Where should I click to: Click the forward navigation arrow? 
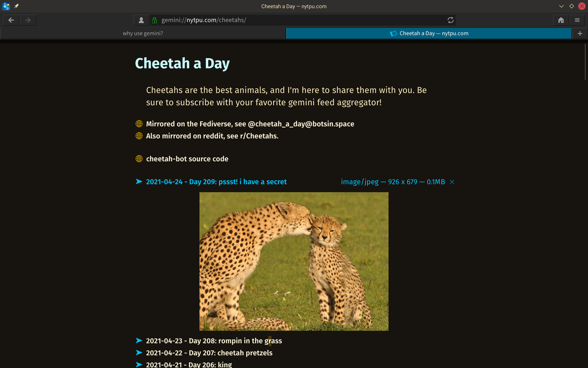[x=28, y=20]
